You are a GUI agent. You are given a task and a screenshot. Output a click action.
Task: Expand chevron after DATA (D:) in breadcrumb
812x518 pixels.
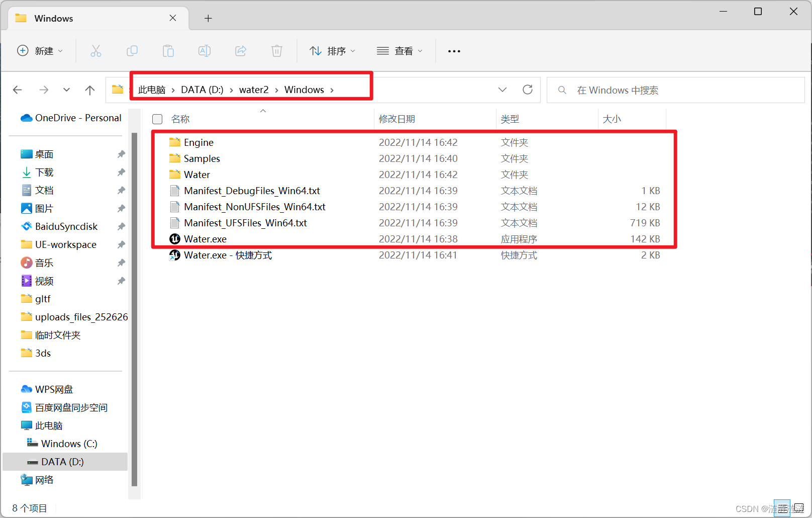tap(231, 90)
